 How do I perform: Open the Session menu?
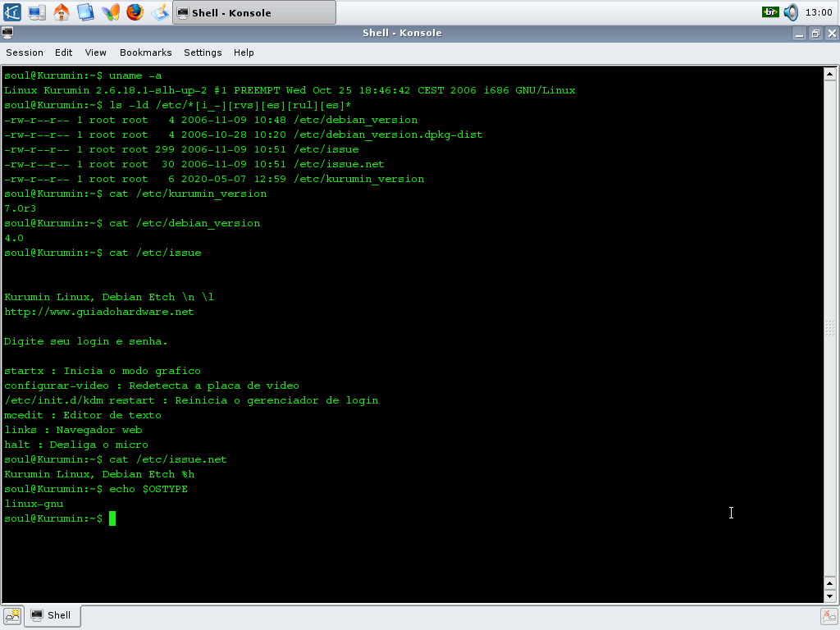tap(25, 52)
